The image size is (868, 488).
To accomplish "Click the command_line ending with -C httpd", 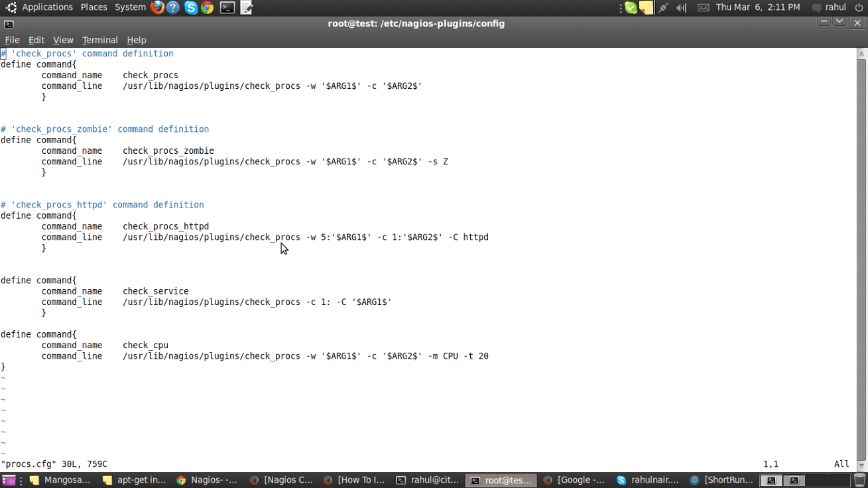I will tap(265, 237).
